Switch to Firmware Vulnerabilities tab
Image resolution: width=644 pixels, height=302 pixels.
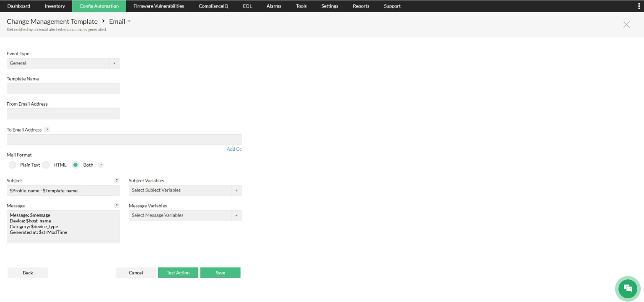pyautogui.click(x=158, y=6)
